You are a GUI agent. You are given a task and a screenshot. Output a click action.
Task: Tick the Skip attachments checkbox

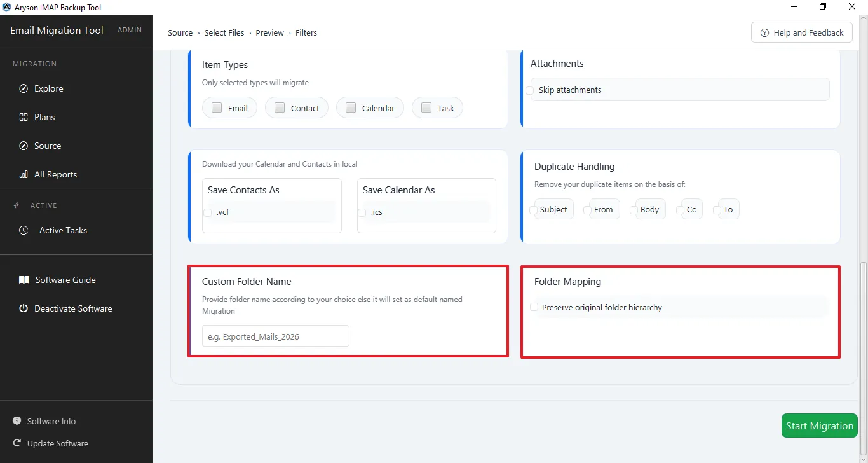pyautogui.click(x=530, y=90)
